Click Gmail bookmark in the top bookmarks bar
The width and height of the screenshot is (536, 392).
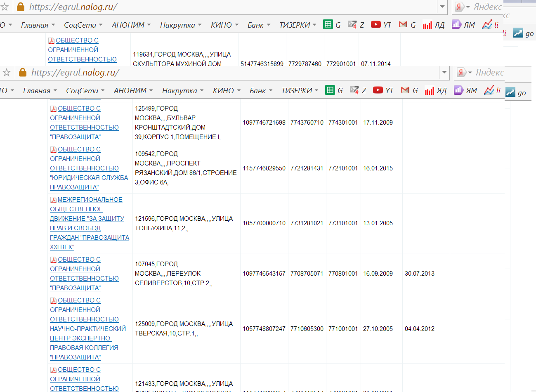coord(407,25)
